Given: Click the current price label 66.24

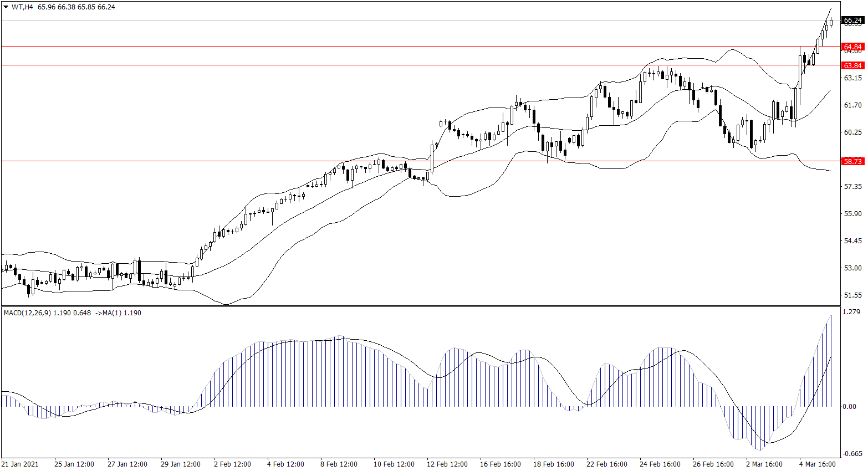Looking at the screenshot, I should click(852, 21).
